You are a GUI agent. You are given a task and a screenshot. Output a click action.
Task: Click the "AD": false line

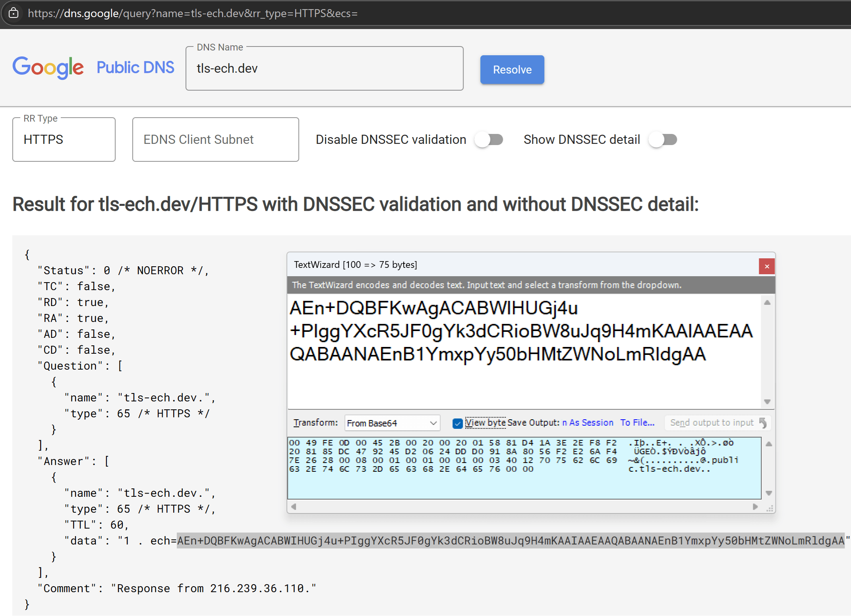[x=77, y=334]
